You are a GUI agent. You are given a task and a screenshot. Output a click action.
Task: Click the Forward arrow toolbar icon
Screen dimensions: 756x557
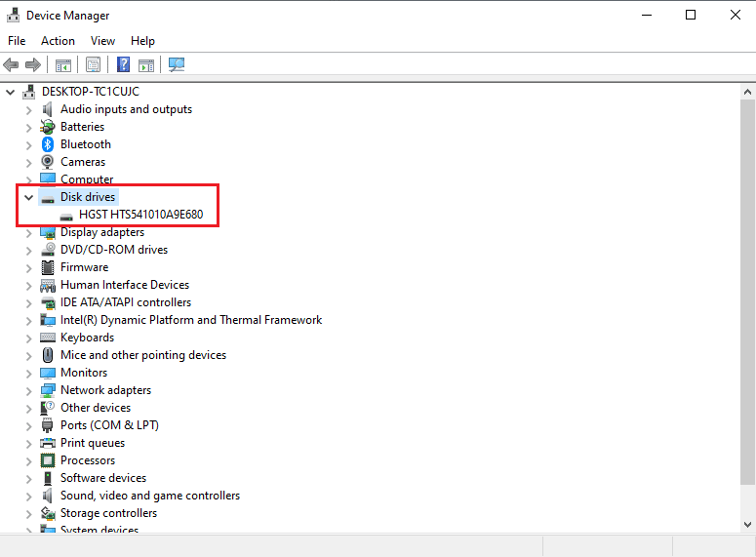click(x=33, y=64)
